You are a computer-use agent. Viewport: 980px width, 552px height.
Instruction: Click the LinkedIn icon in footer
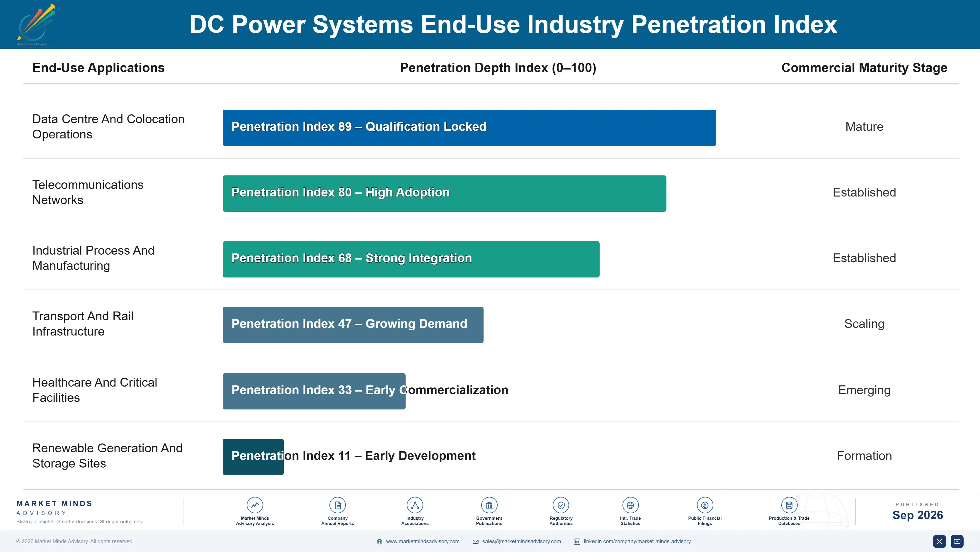click(x=577, y=542)
